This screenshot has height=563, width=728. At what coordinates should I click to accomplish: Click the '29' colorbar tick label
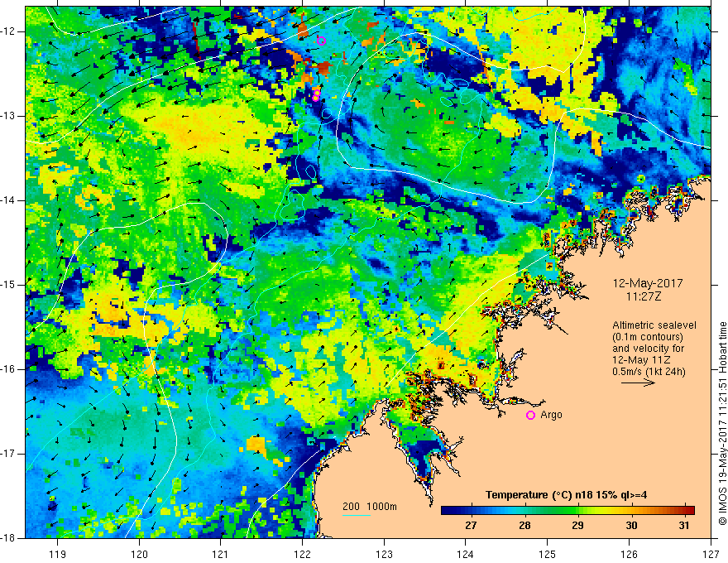tap(577, 526)
